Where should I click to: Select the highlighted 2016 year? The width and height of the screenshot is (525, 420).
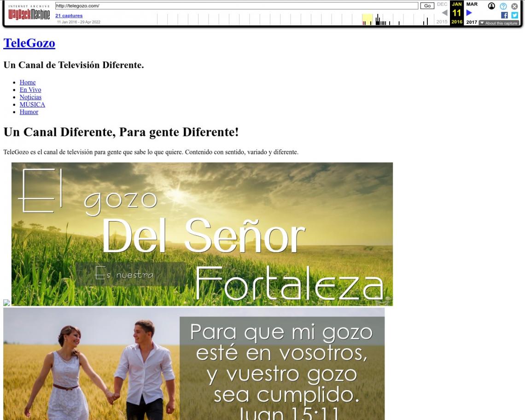457,22
